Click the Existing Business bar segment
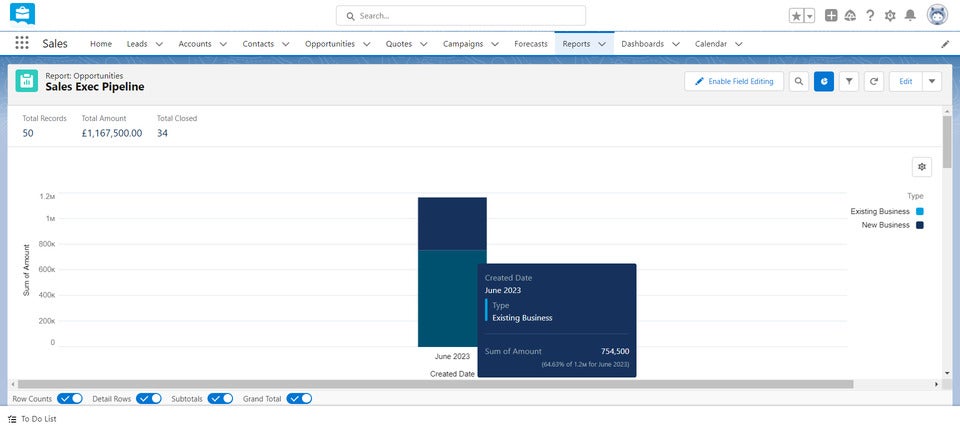The height and width of the screenshot is (430, 960). [448, 298]
